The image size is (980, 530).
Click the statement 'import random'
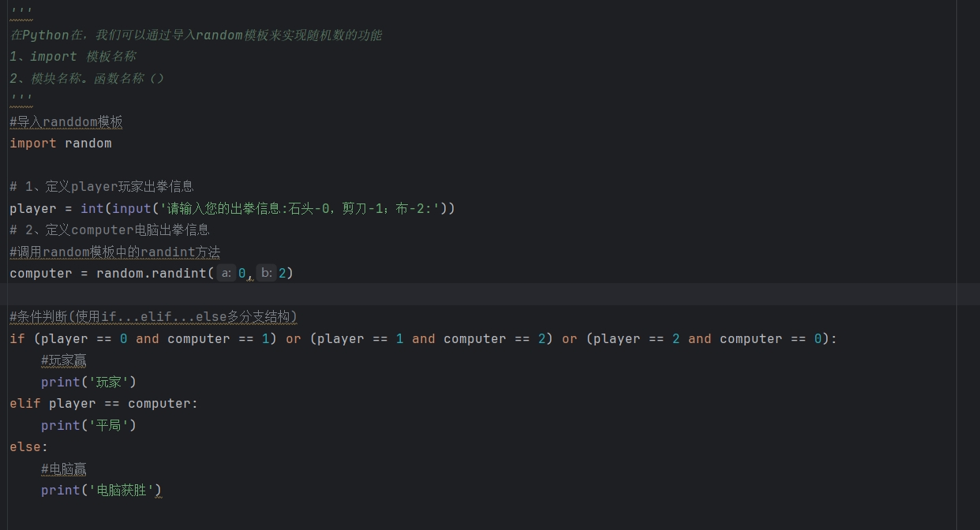coord(61,144)
